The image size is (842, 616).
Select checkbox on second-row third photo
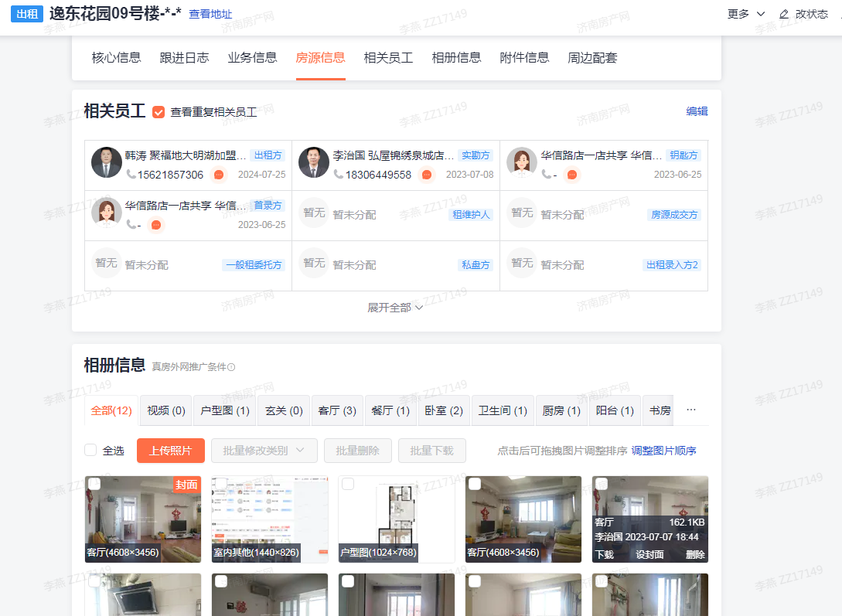pos(348,582)
